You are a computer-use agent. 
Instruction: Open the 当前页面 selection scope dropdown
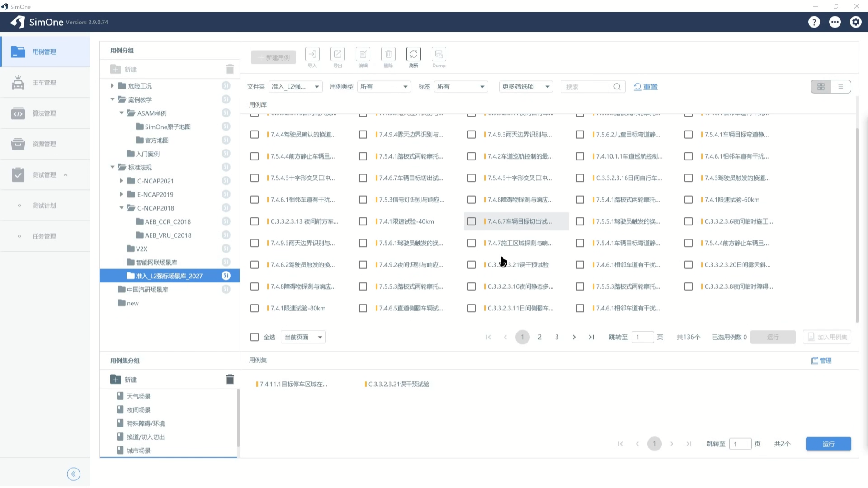tap(303, 337)
